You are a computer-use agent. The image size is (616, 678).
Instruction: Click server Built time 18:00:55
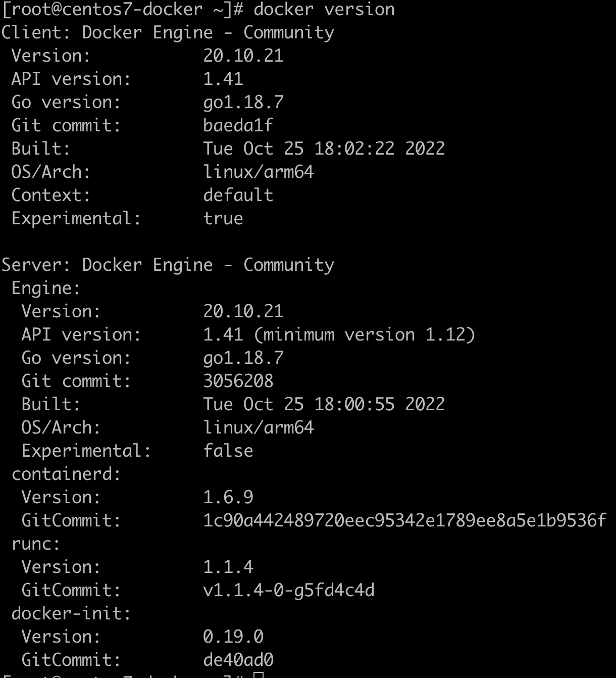(x=354, y=404)
